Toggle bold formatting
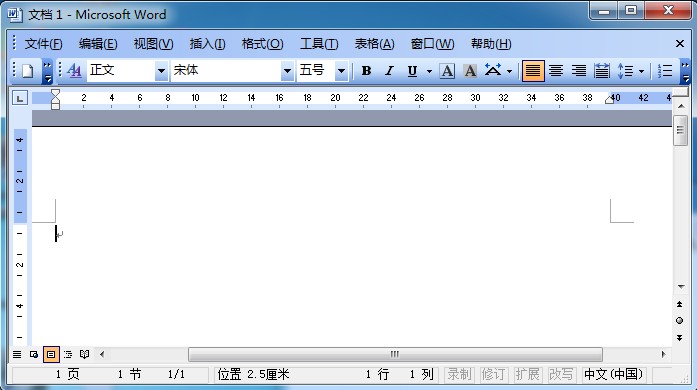 point(366,71)
